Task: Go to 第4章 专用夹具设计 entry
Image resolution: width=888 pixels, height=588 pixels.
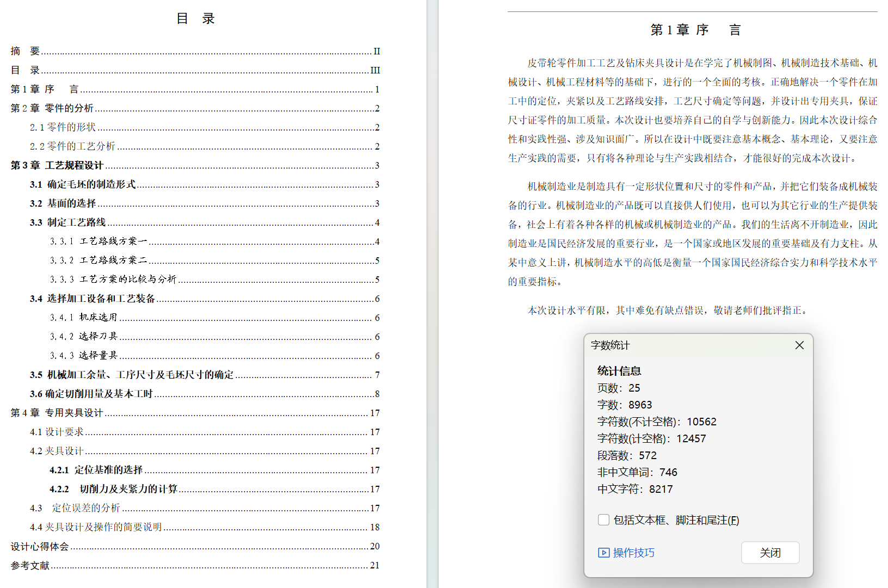Action: coord(57,413)
